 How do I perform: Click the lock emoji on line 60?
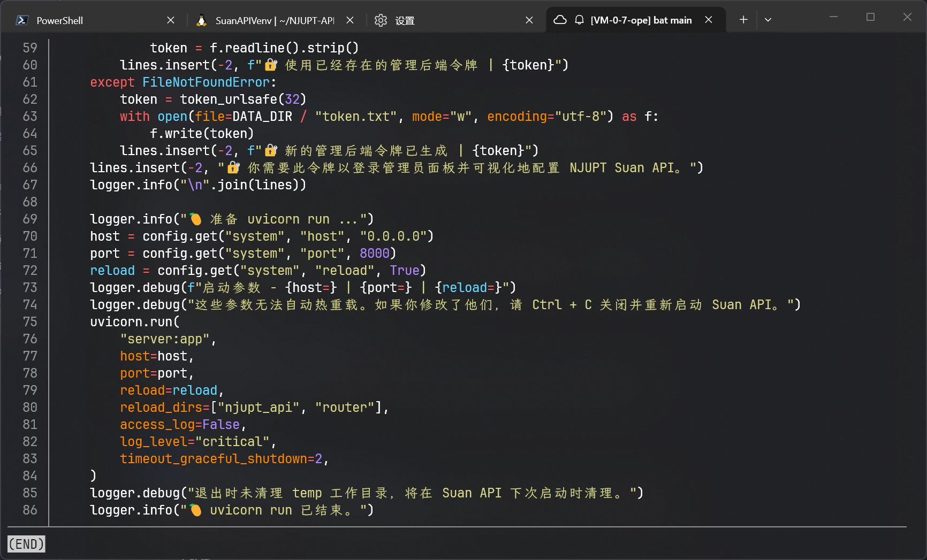point(271,65)
